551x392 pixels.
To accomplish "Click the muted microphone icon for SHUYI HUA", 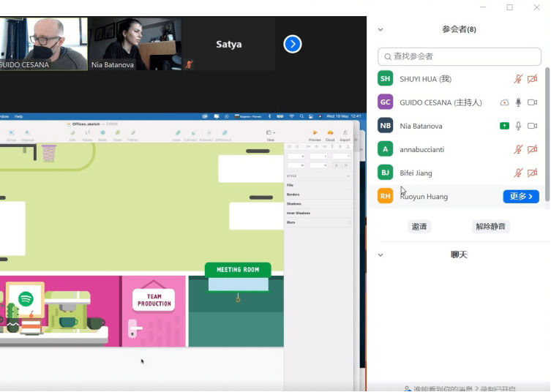I will coord(518,79).
